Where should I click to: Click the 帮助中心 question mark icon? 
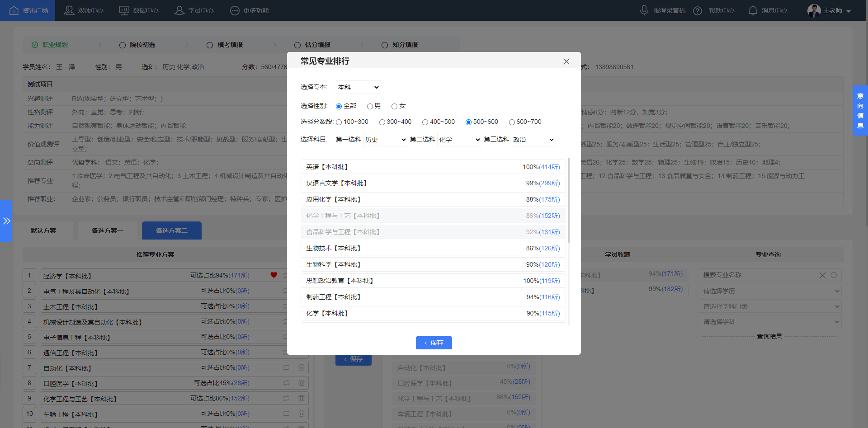pos(698,10)
